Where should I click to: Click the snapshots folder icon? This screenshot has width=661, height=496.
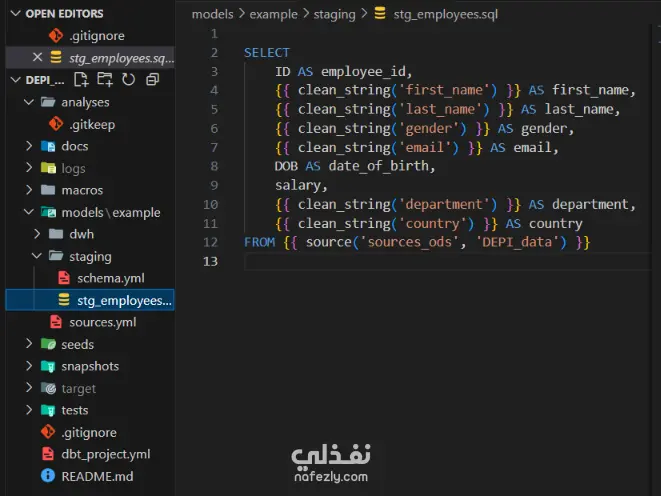48,366
